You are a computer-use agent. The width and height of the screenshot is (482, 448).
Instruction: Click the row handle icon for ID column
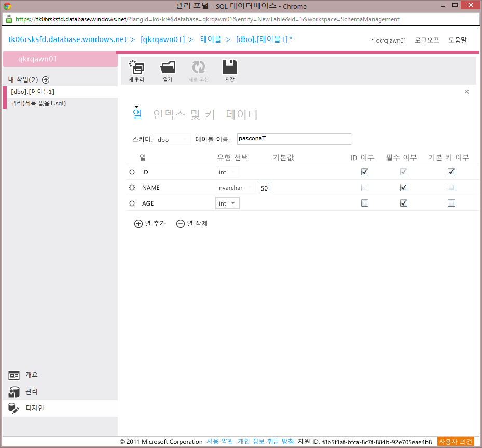(x=132, y=172)
